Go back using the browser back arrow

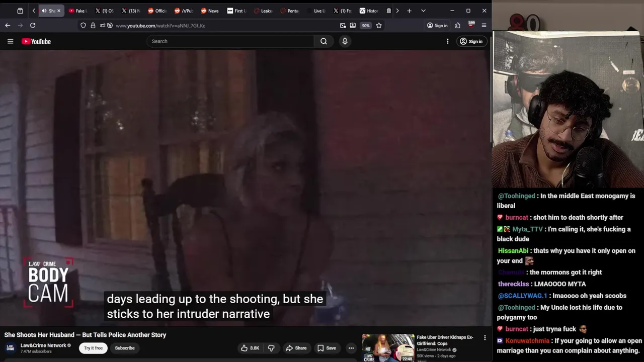(x=8, y=25)
